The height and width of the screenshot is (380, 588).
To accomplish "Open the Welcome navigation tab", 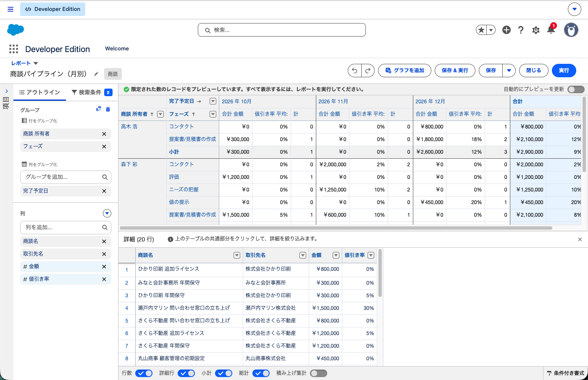I will tap(117, 49).
